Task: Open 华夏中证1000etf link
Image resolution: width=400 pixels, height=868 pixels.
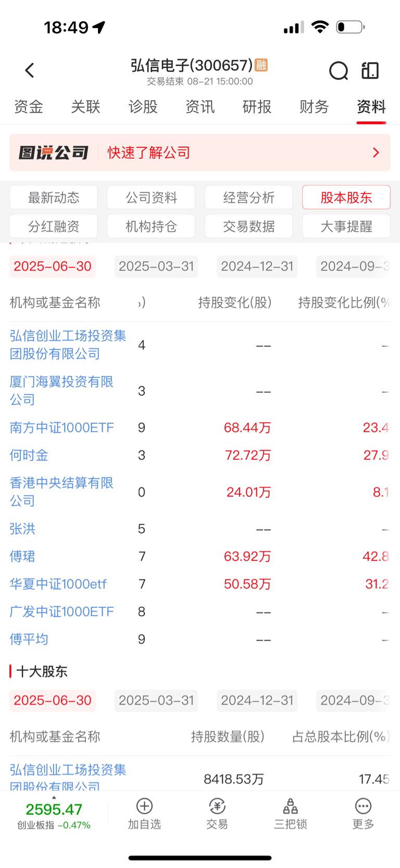Action: [x=58, y=584]
